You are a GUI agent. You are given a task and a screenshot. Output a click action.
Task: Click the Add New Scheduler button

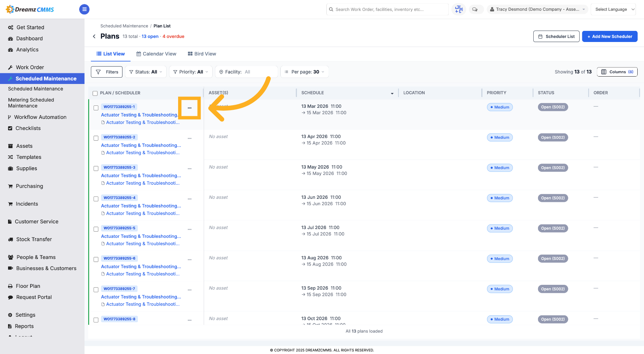[610, 36]
